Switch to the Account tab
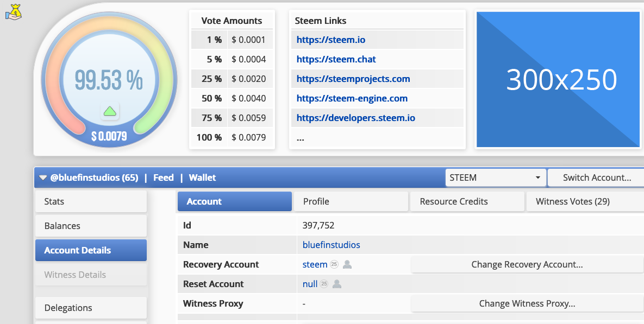The image size is (644, 324). coord(235,201)
